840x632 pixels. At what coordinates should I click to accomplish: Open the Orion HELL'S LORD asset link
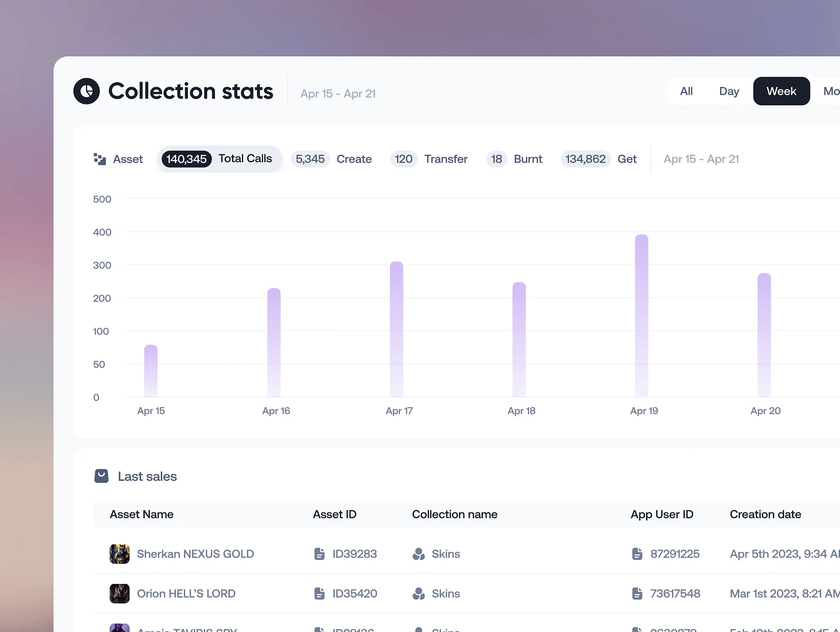click(x=186, y=593)
